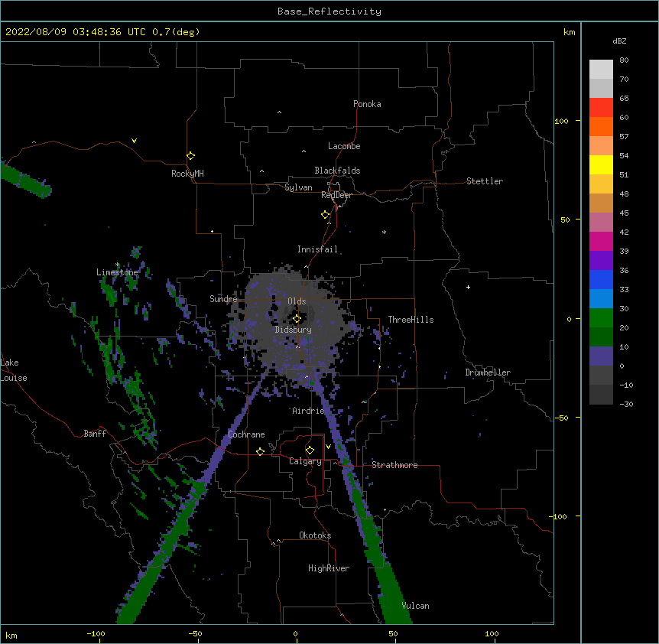
Task: Click the yellow diamond marker below Cochrane
Action: point(260,451)
